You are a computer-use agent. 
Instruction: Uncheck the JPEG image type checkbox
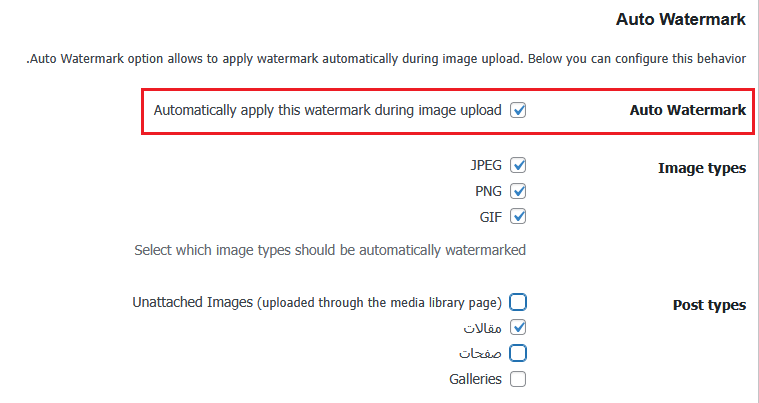coord(518,165)
